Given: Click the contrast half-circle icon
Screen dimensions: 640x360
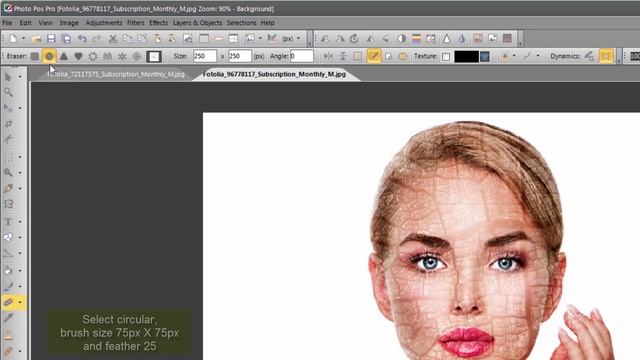Looking at the screenshot, I should (402, 39).
